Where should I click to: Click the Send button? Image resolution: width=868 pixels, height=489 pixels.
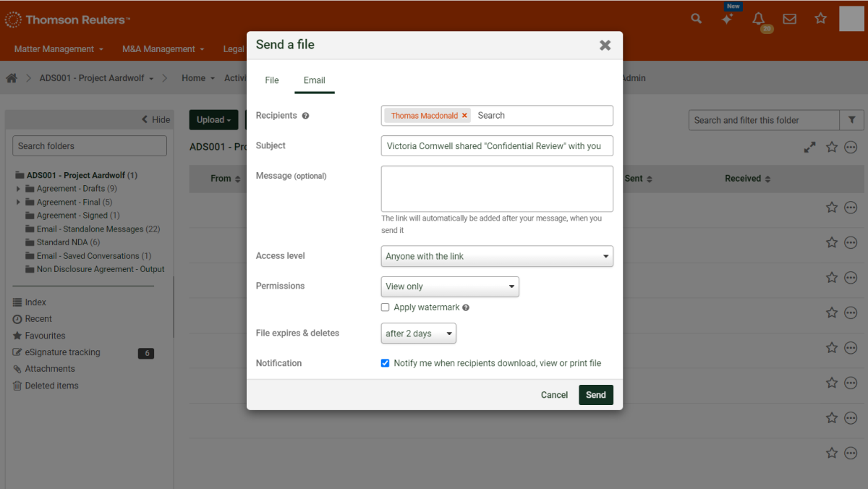point(595,395)
